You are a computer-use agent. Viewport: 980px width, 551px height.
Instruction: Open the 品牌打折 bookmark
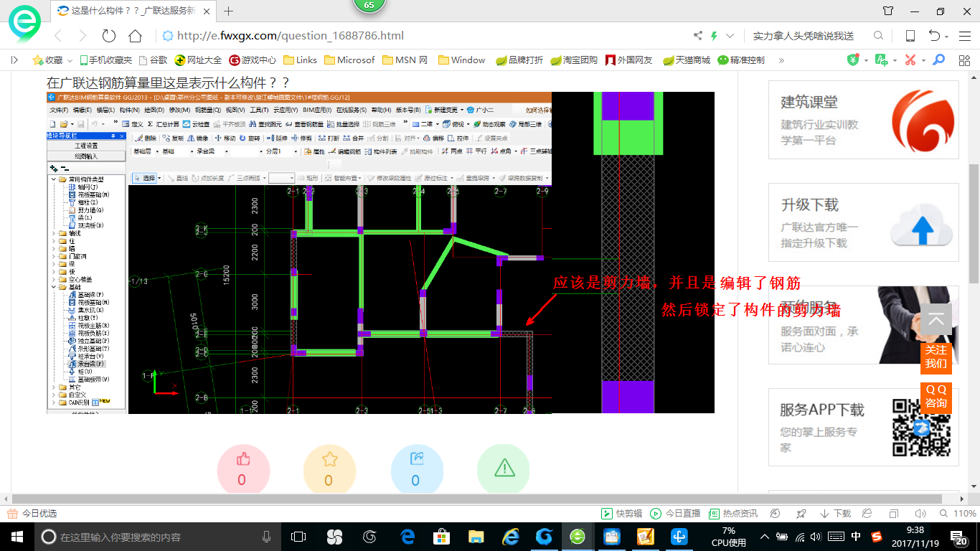519,60
